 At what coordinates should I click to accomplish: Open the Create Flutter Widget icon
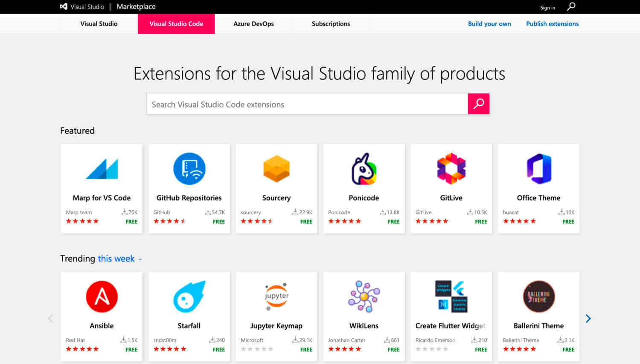pyautogui.click(x=451, y=297)
